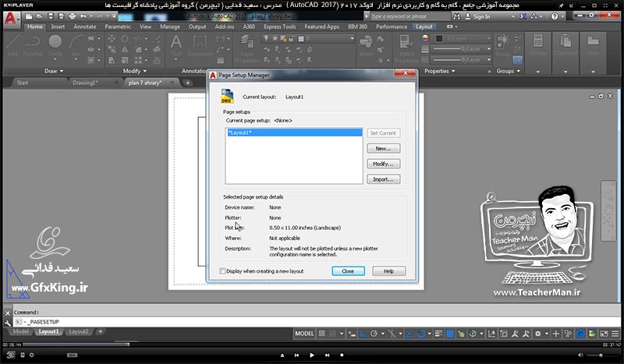Click the binoculars search icon
Screen dimensions: 624x364
pos(456,16)
